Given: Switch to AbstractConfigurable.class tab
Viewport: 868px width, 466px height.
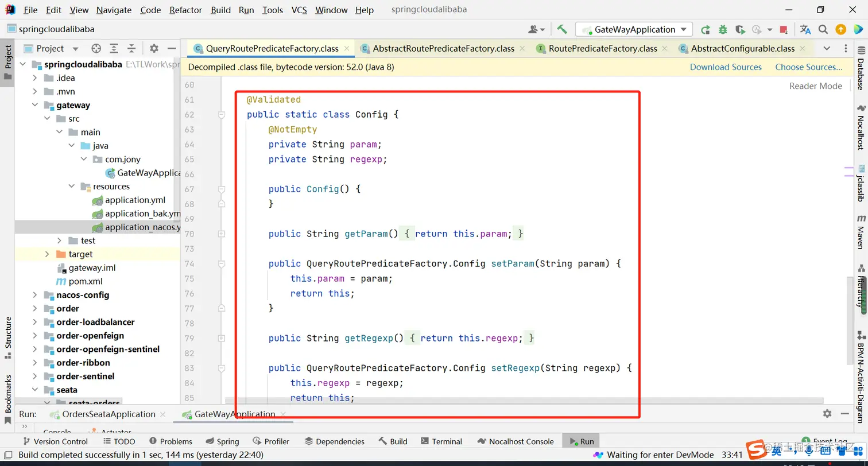Looking at the screenshot, I should point(742,48).
